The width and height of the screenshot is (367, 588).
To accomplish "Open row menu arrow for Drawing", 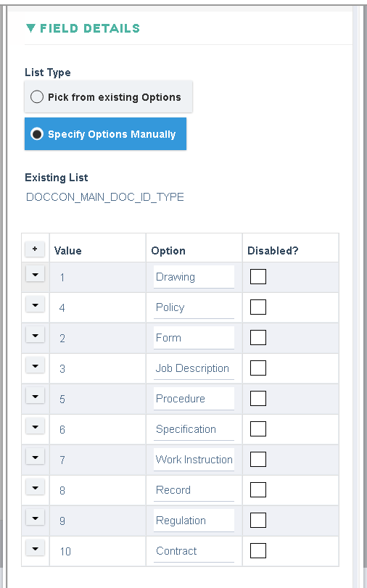I will (36, 274).
